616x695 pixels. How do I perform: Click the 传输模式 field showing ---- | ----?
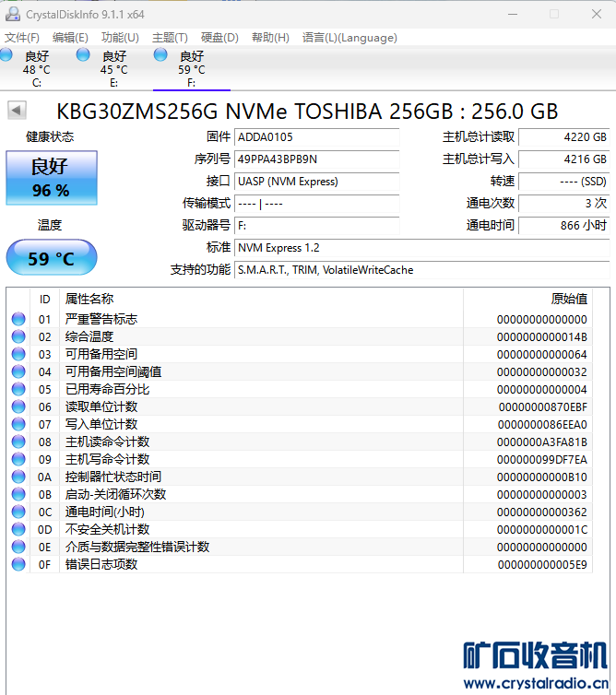point(316,204)
